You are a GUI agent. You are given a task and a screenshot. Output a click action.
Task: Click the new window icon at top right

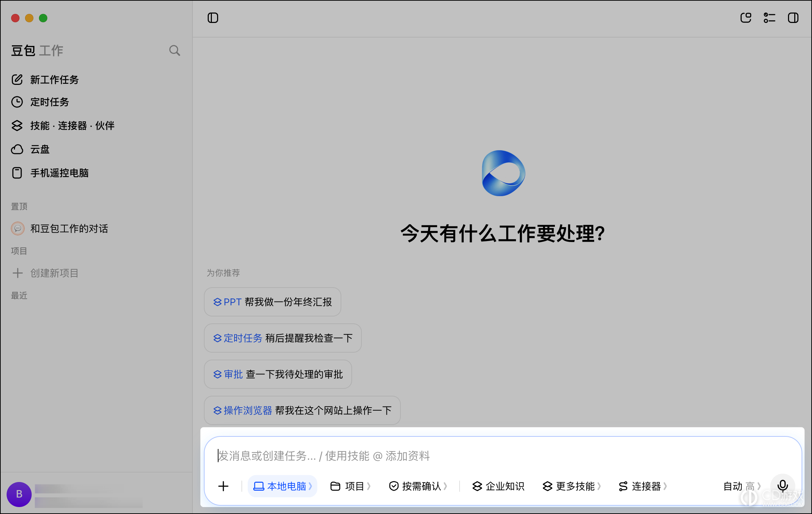(x=746, y=18)
